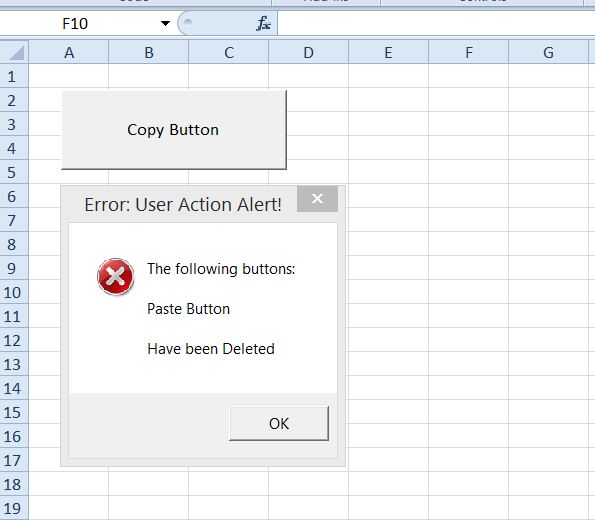Click the select-all corner triangle
Image resolution: width=595 pixels, height=520 pixels.
(16, 53)
